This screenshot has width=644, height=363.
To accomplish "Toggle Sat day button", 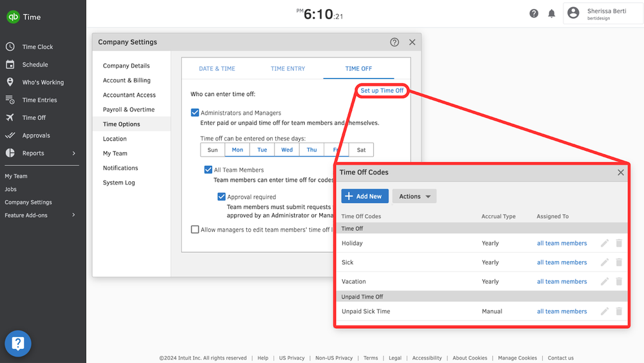I will pos(361,150).
